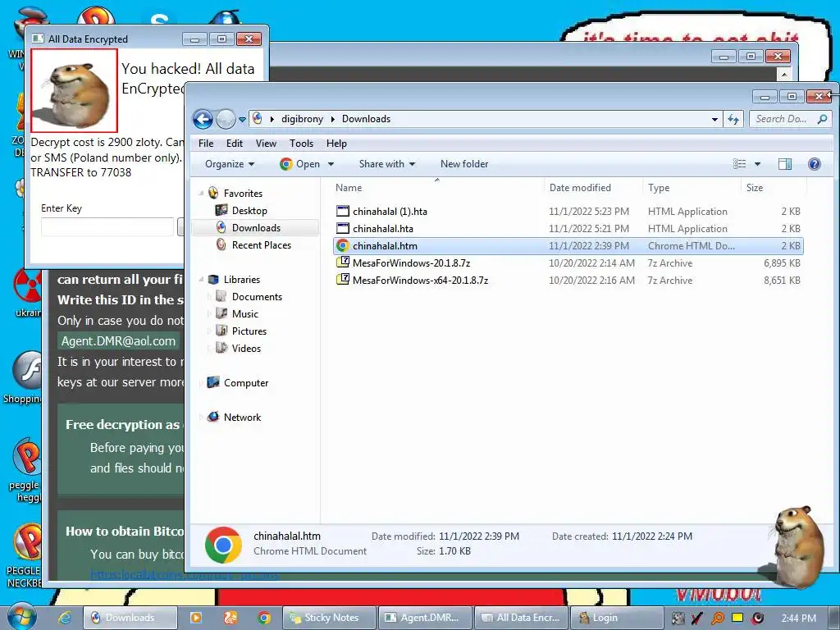Click the blue Help question mark icon
The width and height of the screenshot is (840, 630).
(x=815, y=164)
